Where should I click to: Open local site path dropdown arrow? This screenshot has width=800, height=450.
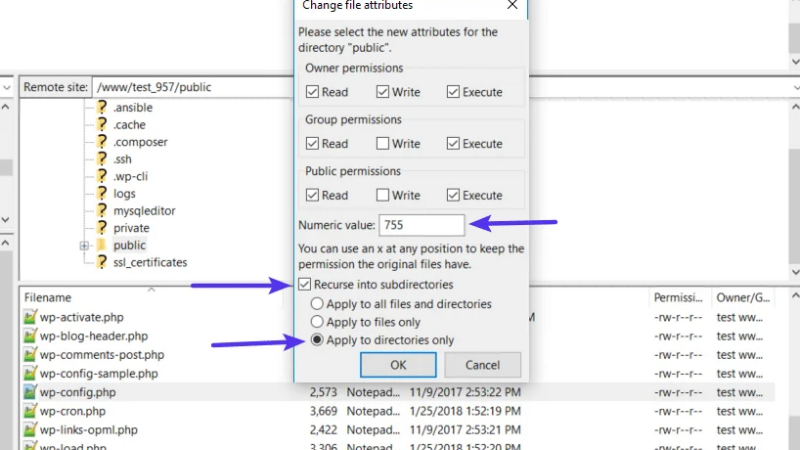coord(7,87)
